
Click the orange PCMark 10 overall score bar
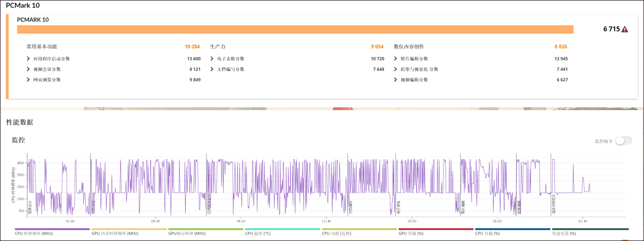point(295,30)
